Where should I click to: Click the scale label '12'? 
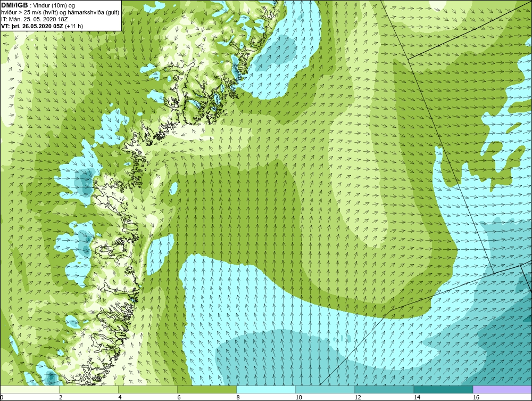point(358,397)
